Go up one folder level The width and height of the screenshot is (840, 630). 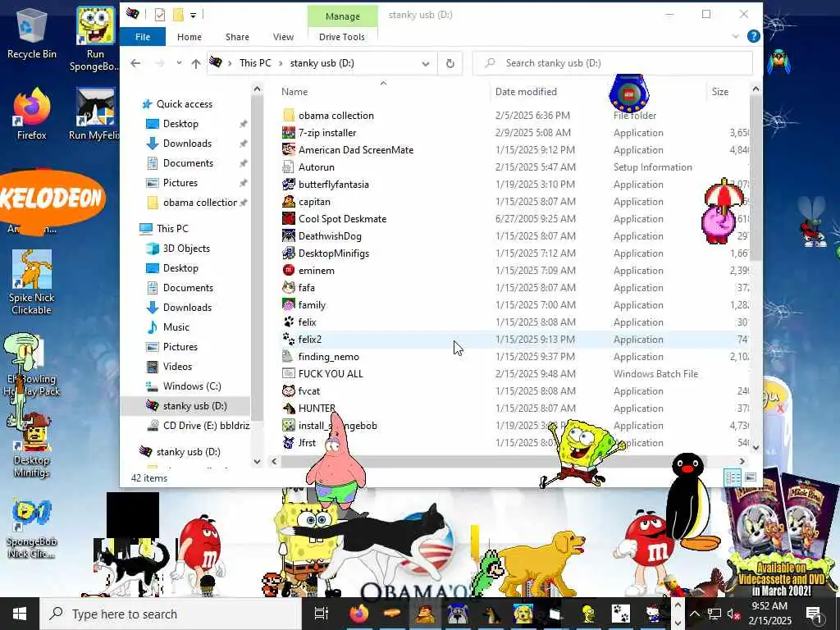[x=196, y=64]
